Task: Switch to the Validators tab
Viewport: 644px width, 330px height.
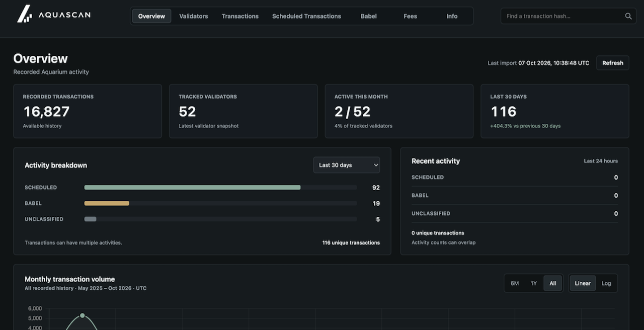Action: click(x=194, y=16)
